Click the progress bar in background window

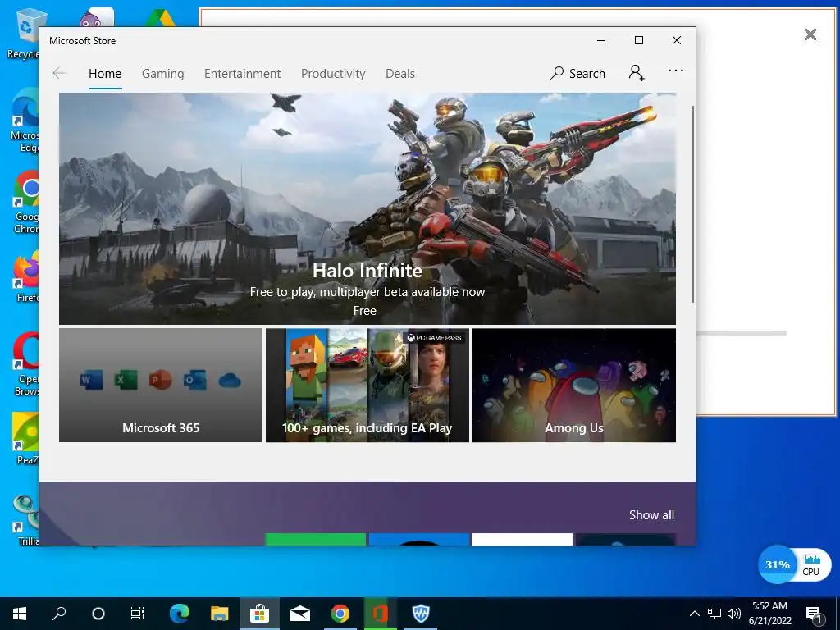[742, 333]
